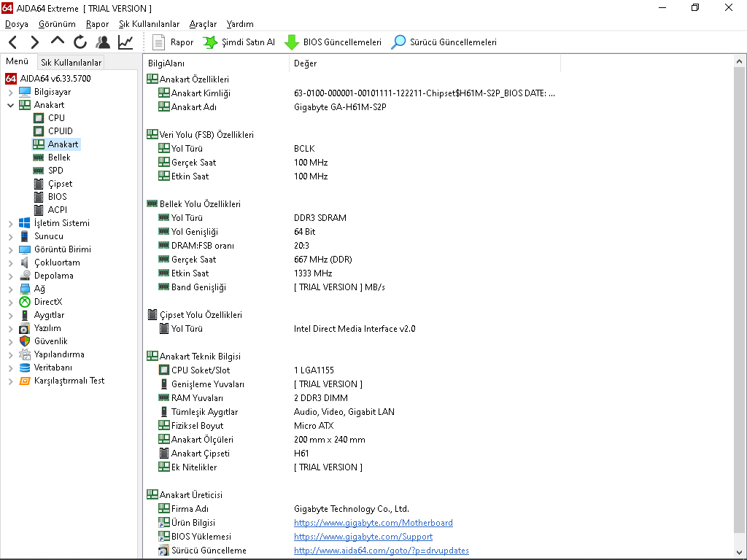Open the graph chart icon in the toolbar

[x=125, y=42]
